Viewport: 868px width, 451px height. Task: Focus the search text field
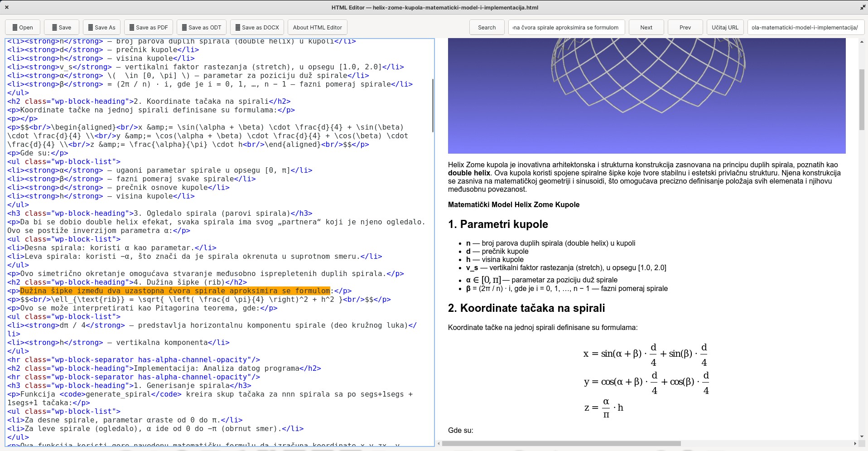(566, 28)
